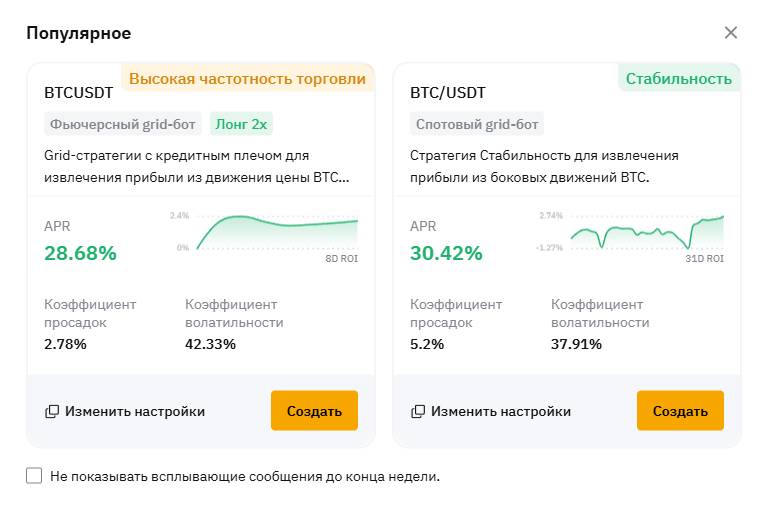Click copy icon beside BTC/USDT Изменить настройки
Image resolution: width=767 pixels, height=507 pixels.
[x=418, y=412]
